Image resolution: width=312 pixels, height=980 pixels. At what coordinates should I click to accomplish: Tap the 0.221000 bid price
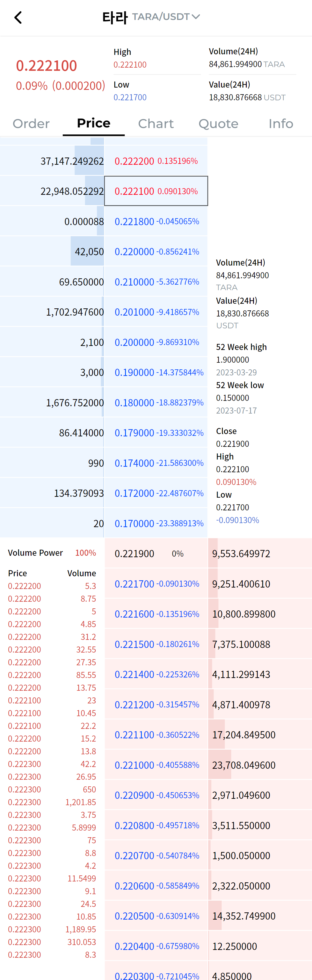pyautogui.click(x=156, y=765)
